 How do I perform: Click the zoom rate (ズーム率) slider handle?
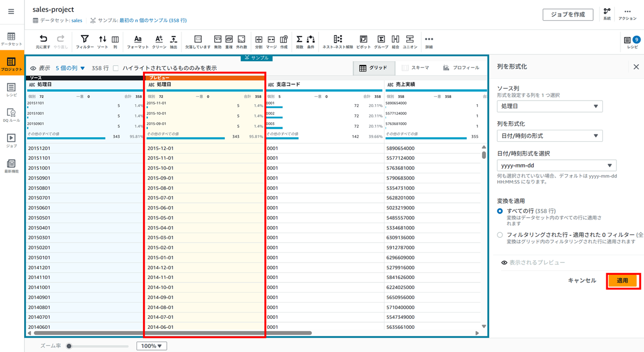coord(69,346)
